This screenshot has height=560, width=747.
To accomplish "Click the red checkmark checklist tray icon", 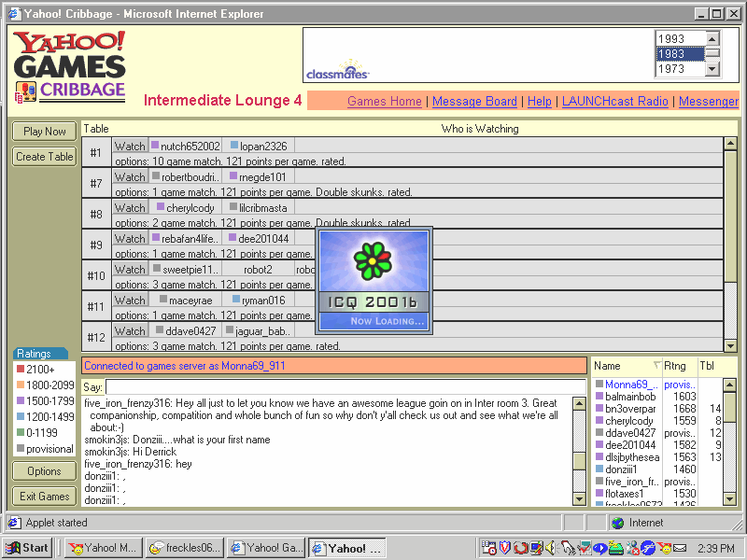I will pyautogui.click(x=585, y=548).
